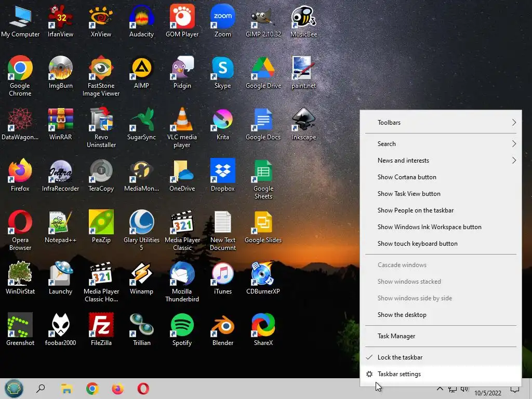Click the Trillian desktop icon
Image resolution: width=532 pixels, height=399 pixels.
click(x=141, y=330)
